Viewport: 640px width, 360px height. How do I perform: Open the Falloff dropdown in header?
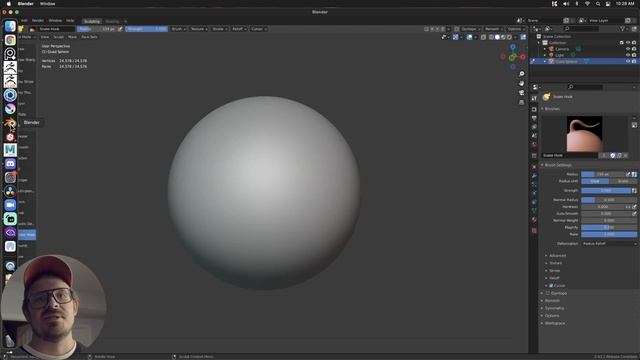coord(239,29)
